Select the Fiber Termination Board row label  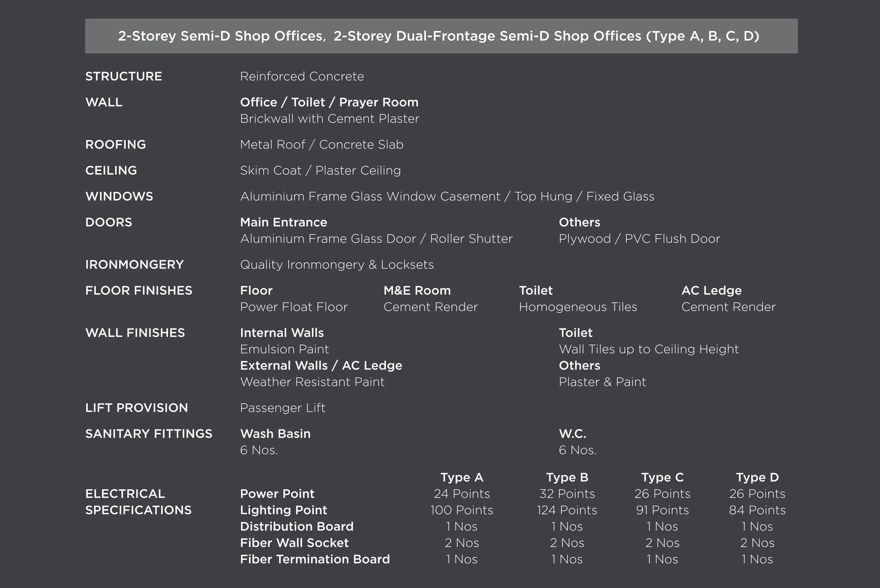(315, 559)
